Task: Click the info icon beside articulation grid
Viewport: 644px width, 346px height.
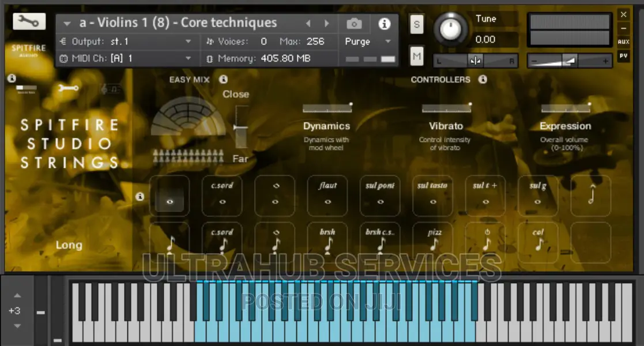Action: (x=140, y=197)
